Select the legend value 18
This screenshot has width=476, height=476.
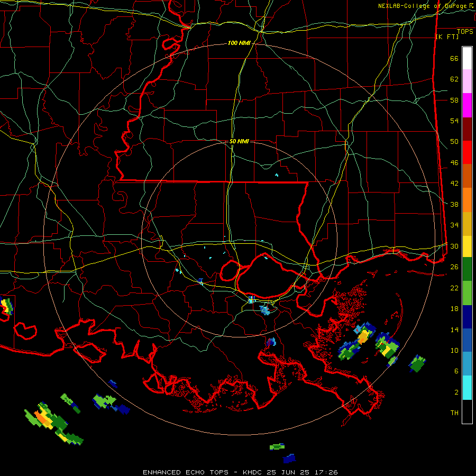(454, 309)
